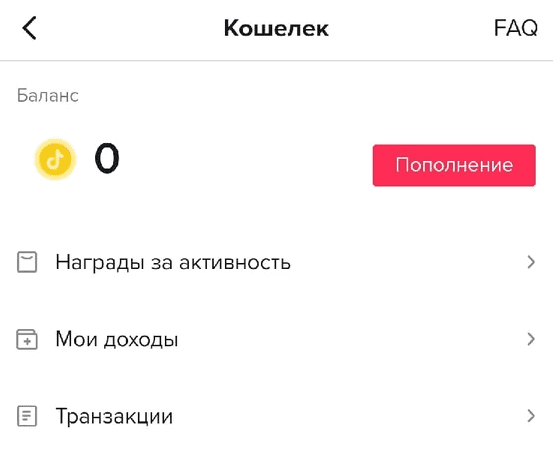Tap the text inside the Пополнение button
The height and width of the screenshot is (469, 559).
pyautogui.click(x=454, y=165)
